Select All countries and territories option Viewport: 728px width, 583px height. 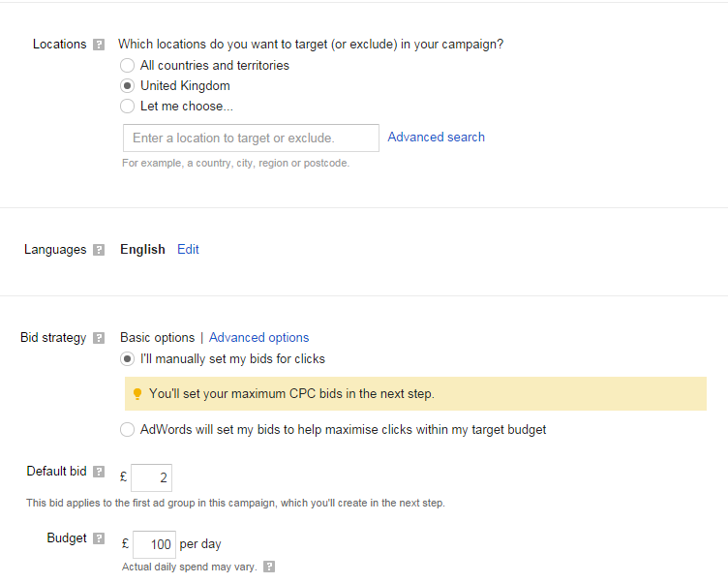127,66
